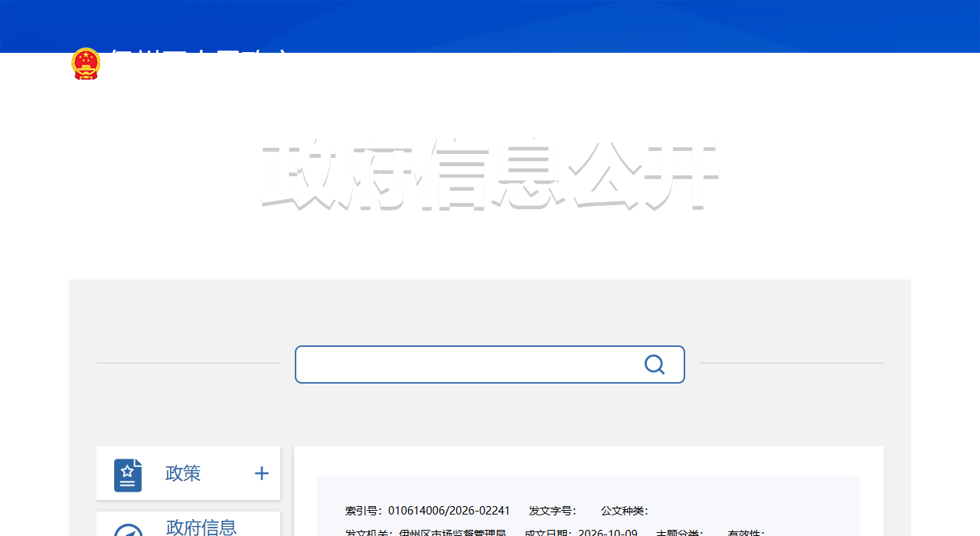This screenshot has width=980, height=536.
Task: Click the 政府信息 compass icon
Action: 128,530
